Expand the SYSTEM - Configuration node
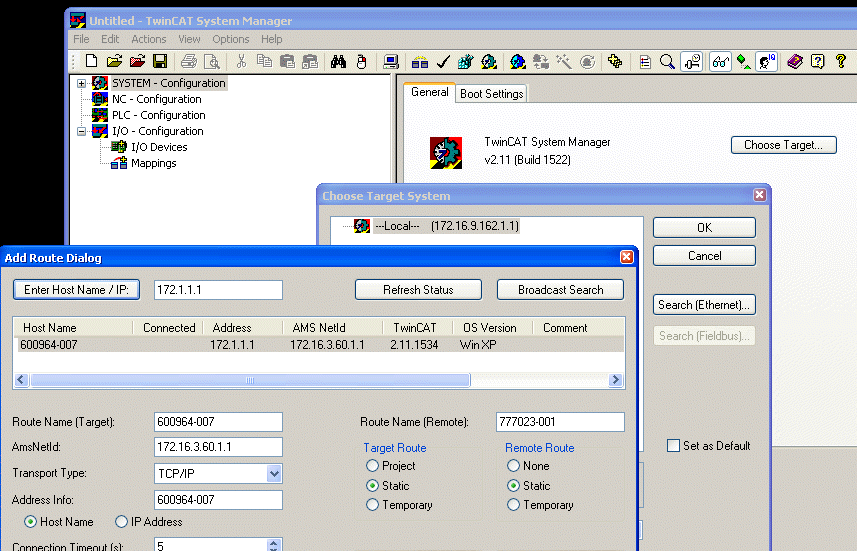Viewport: 857px width, 551px height. [81, 83]
